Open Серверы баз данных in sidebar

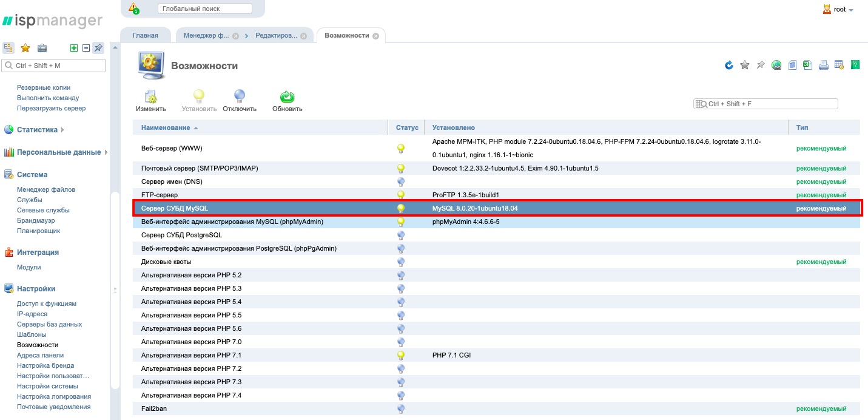pos(49,324)
